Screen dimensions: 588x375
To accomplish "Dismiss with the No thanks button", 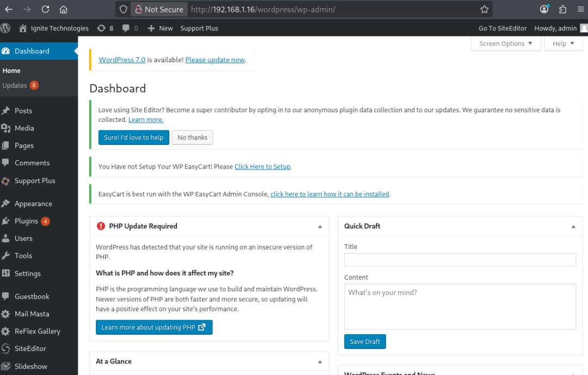I will [192, 137].
